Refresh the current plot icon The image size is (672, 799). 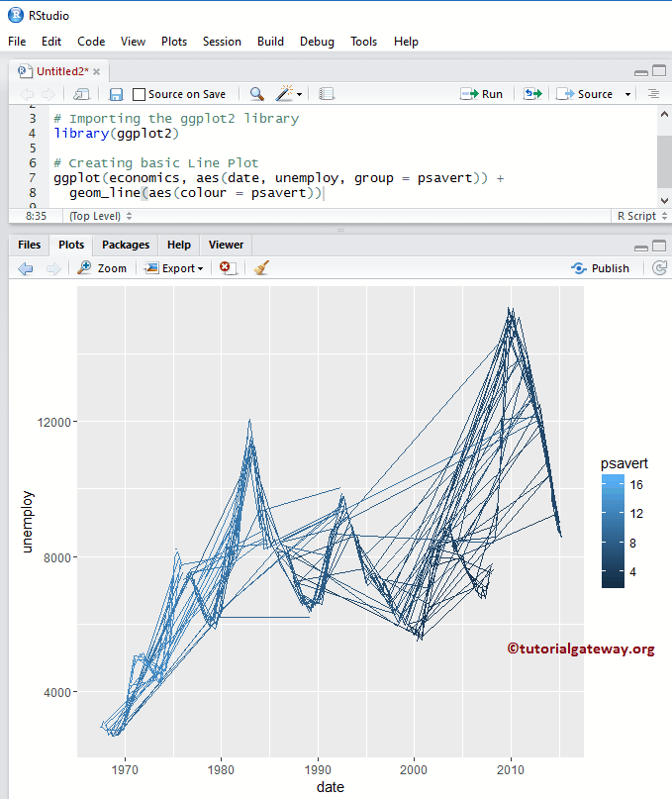click(660, 268)
